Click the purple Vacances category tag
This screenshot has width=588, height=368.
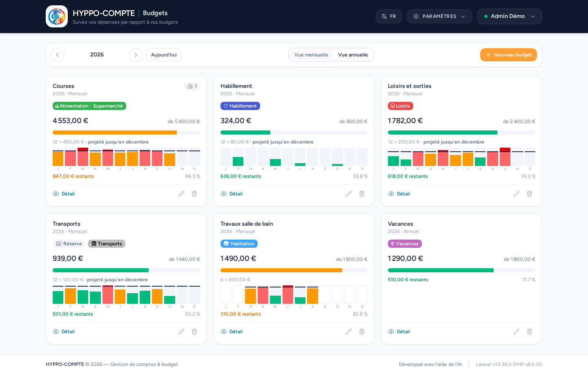coord(405,244)
